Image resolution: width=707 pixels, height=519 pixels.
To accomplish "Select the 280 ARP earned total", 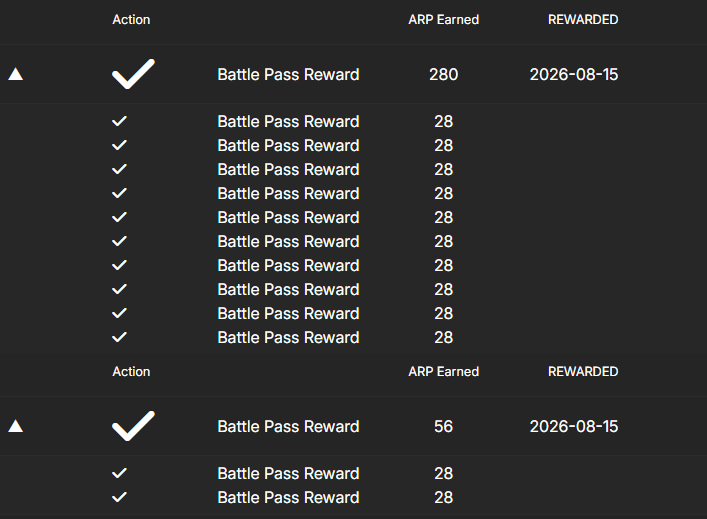I will 443,74.
